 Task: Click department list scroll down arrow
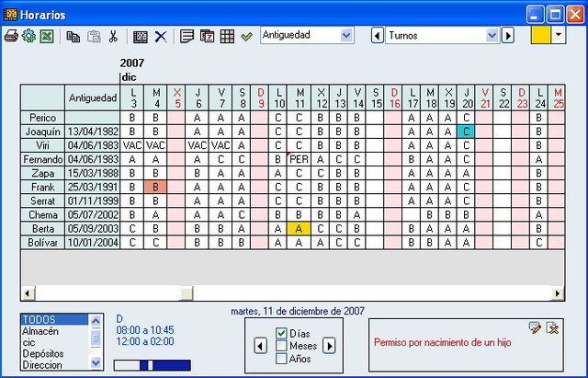(96, 362)
